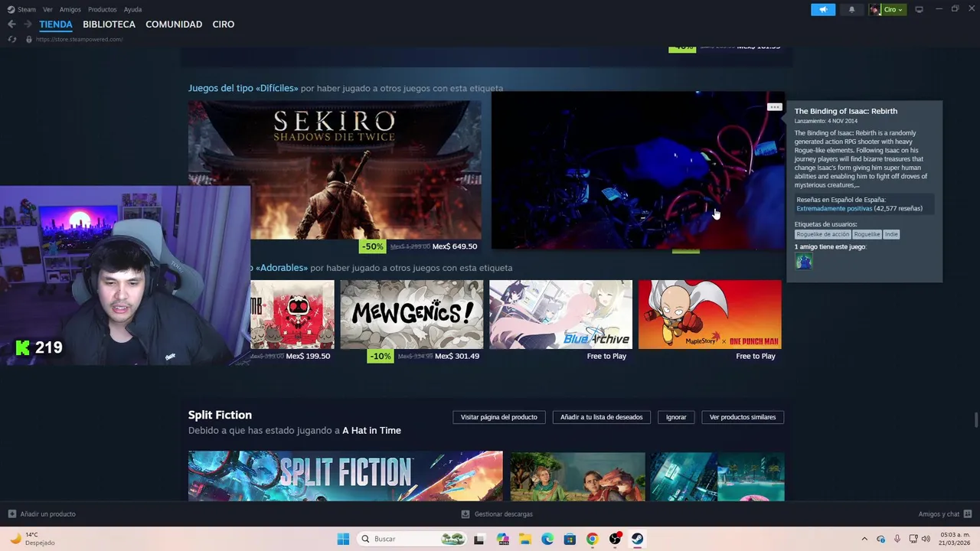Click the «Difíciles» tag heading link
Image resolution: width=980 pixels, height=551 pixels.
pos(243,88)
